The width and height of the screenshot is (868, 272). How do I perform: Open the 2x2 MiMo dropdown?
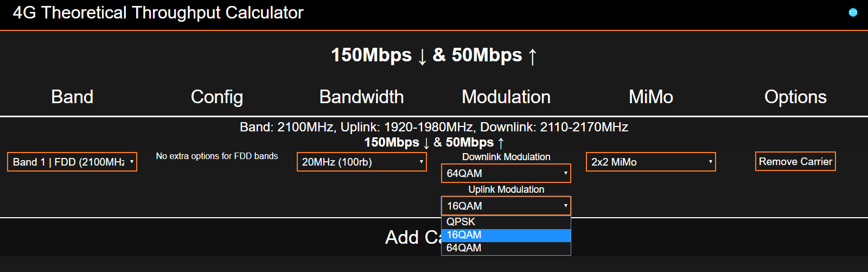[650, 162]
